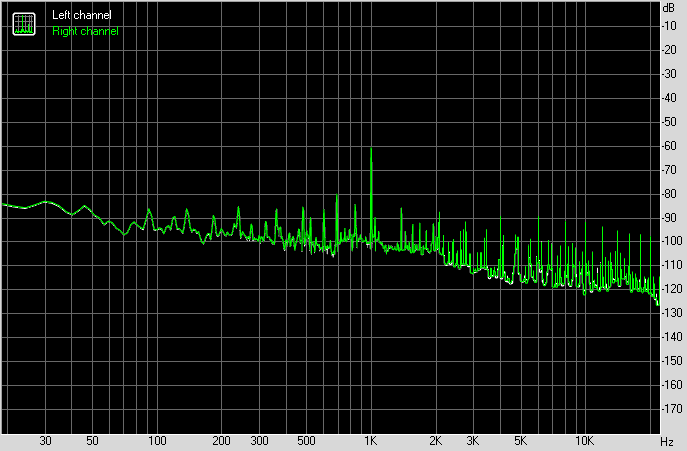Click the '300' frequency axis label

point(259,441)
